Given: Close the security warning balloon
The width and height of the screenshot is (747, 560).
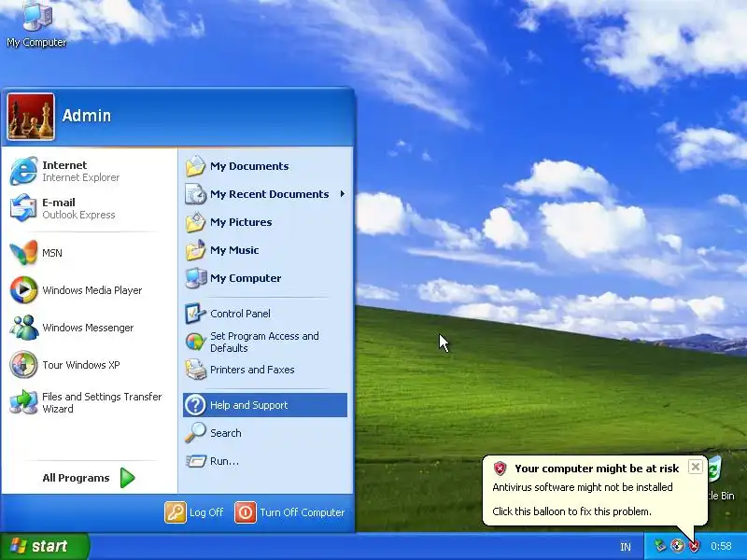Looking at the screenshot, I should click(695, 467).
